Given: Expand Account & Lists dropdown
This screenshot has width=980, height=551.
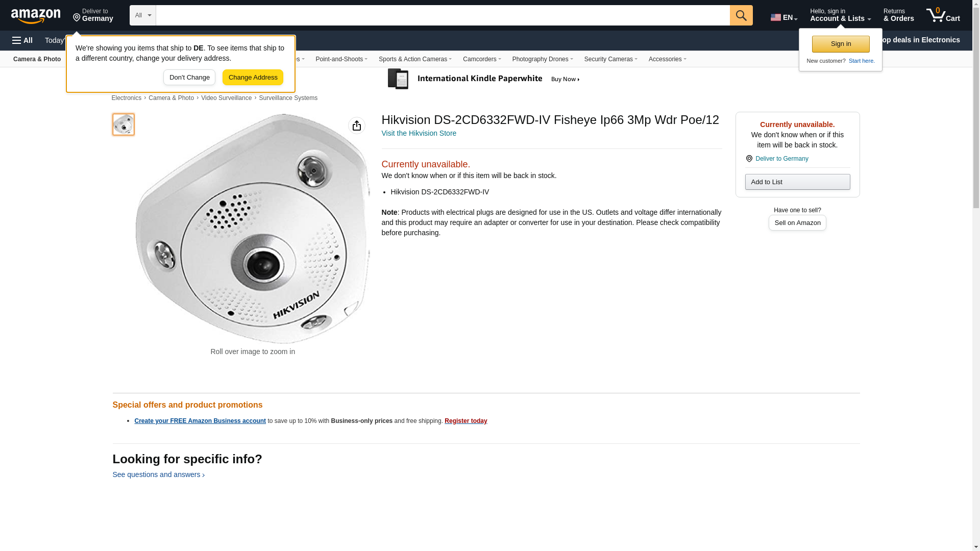Looking at the screenshot, I should pos(840,15).
